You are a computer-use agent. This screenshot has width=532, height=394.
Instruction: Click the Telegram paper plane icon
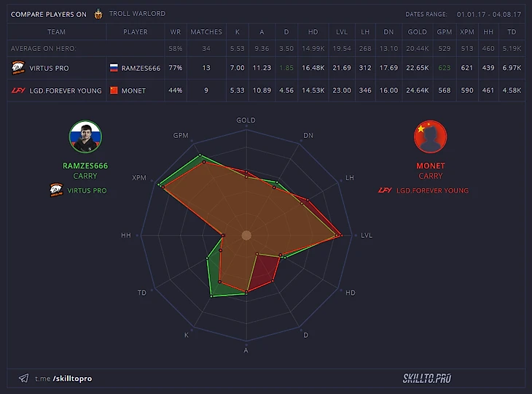pos(24,379)
